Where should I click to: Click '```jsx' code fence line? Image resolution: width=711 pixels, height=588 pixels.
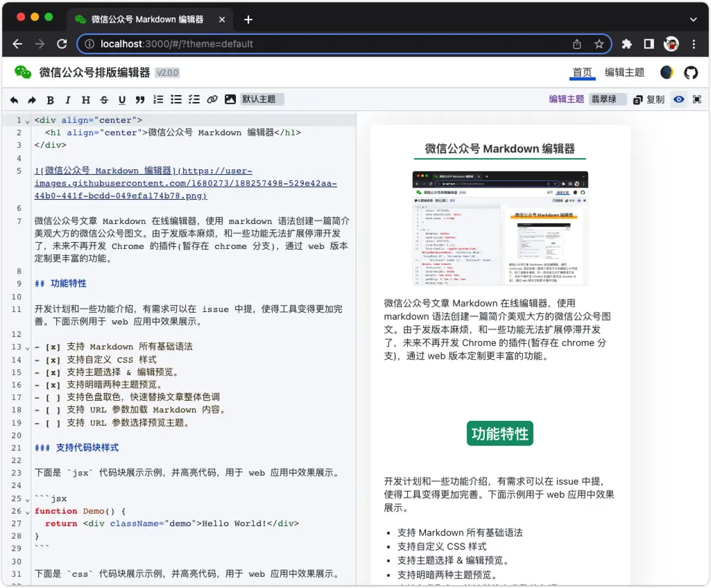(51, 499)
